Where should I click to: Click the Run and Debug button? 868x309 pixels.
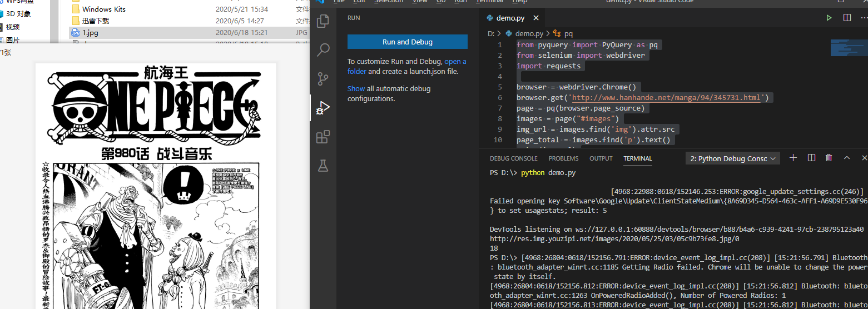point(408,42)
